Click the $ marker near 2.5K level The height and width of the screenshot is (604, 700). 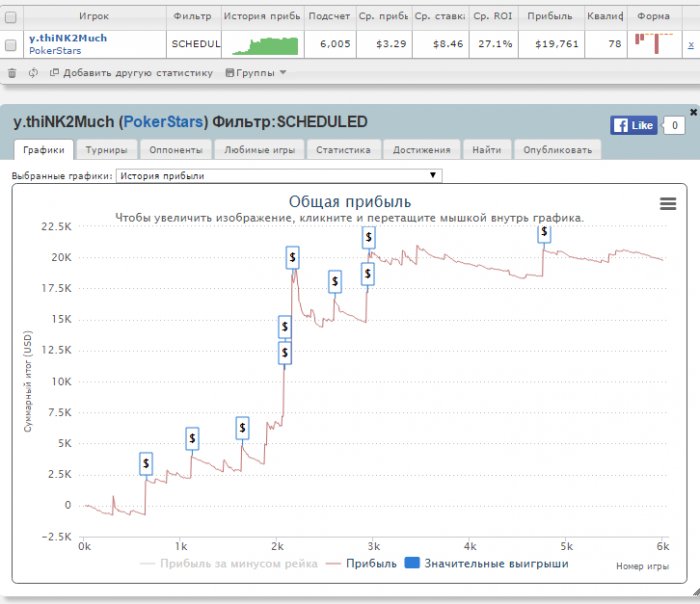[146, 464]
